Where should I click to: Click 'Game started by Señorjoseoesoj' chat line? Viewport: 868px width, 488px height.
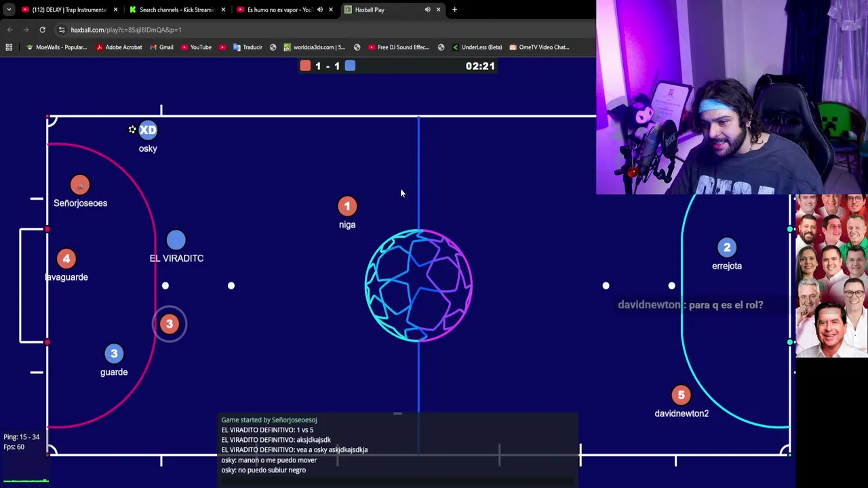click(269, 420)
